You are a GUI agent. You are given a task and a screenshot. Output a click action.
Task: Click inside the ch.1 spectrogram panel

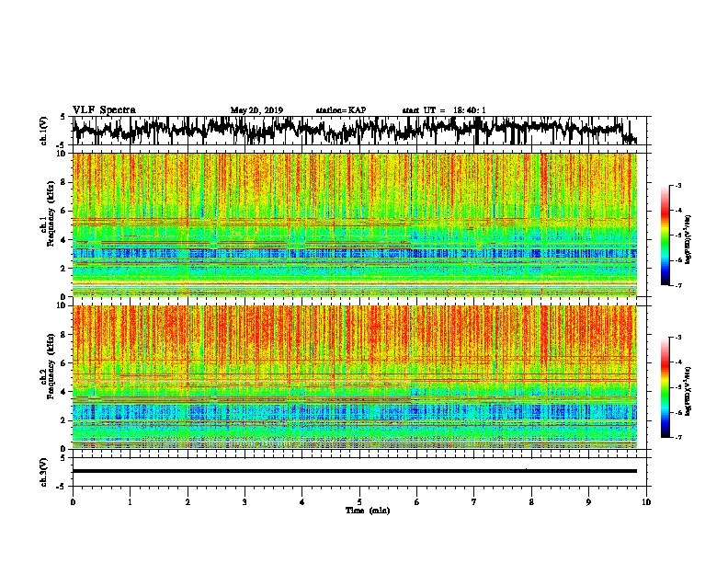coord(355,224)
